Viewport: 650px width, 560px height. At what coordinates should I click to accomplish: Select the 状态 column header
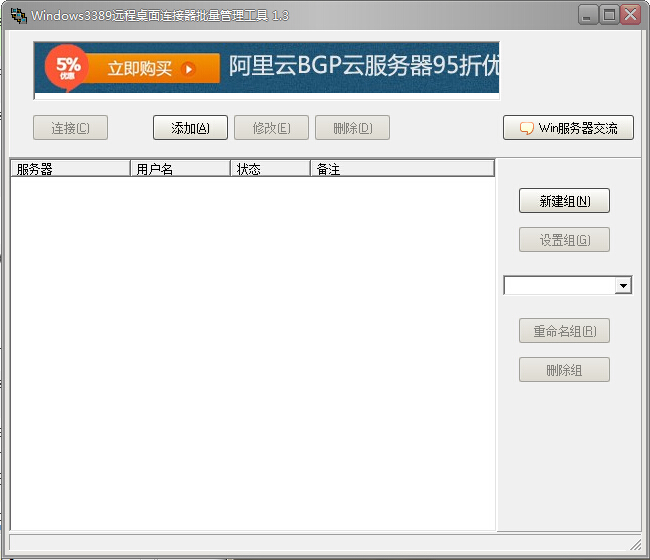(x=270, y=169)
